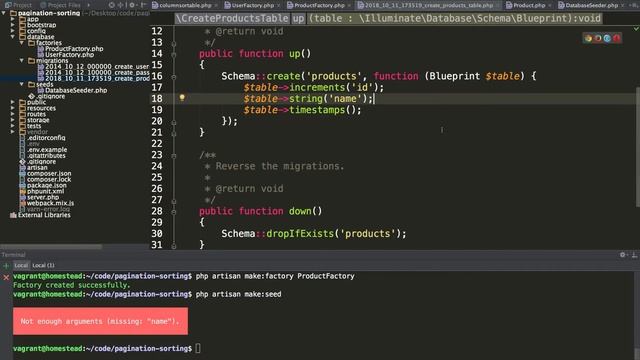Add a new terminal session with plus icon
The width and height of the screenshot is (640, 360).
click(x=6, y=266)
